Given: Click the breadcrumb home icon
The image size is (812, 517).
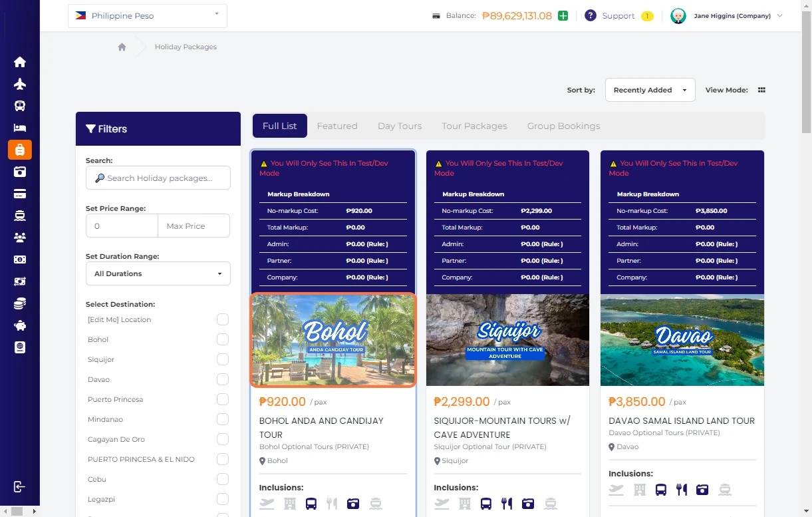Looking at the screenshot, I should point(122,47).
